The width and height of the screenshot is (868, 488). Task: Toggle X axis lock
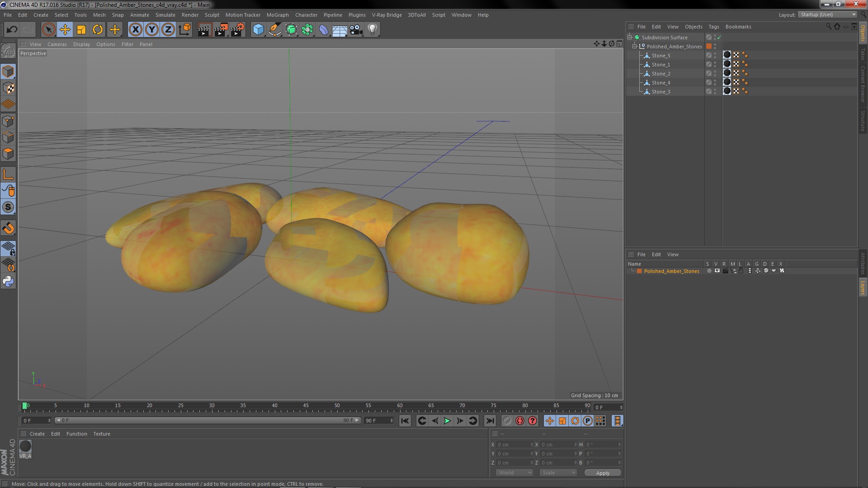tap(135, 30)
